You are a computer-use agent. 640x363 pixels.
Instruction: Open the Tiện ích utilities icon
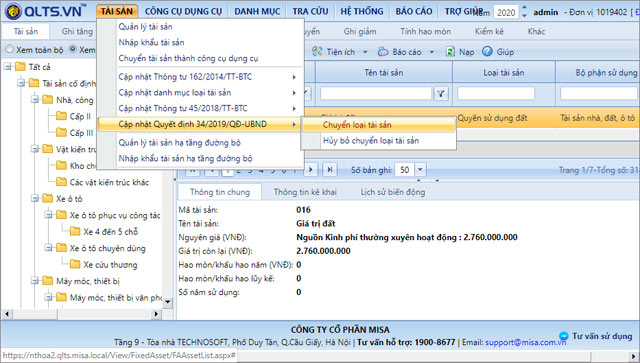point(317,51)
